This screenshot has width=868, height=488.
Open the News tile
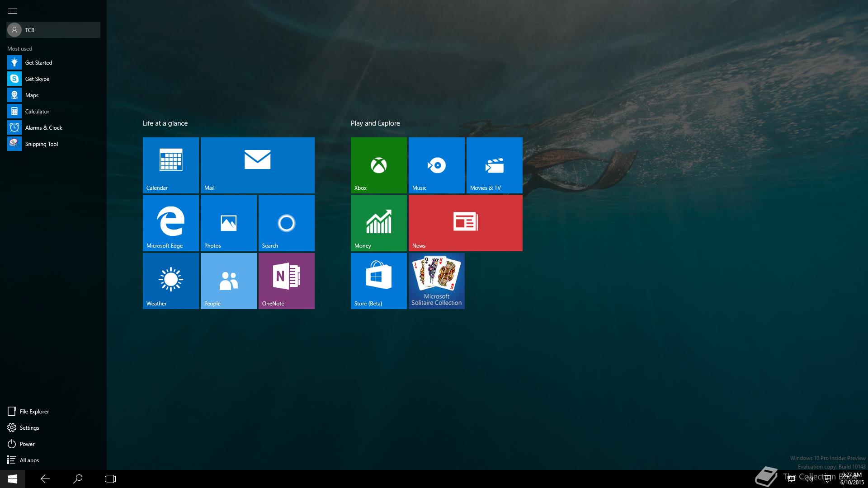pos(466,223)
